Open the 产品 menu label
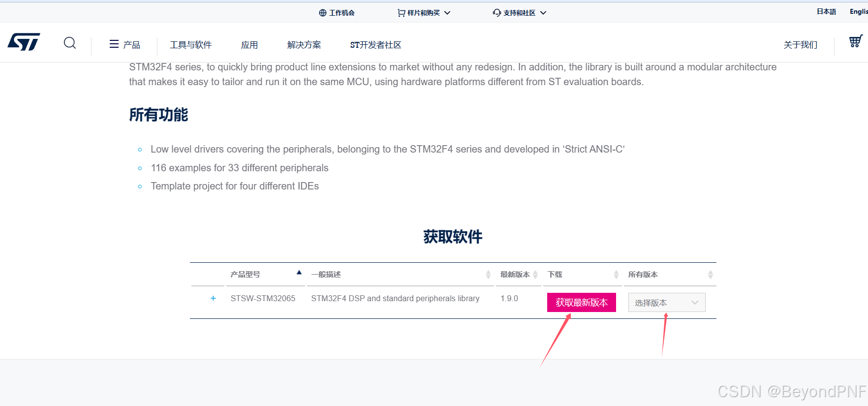The width and height of the screenshot is (868, 406). [132, 45]
